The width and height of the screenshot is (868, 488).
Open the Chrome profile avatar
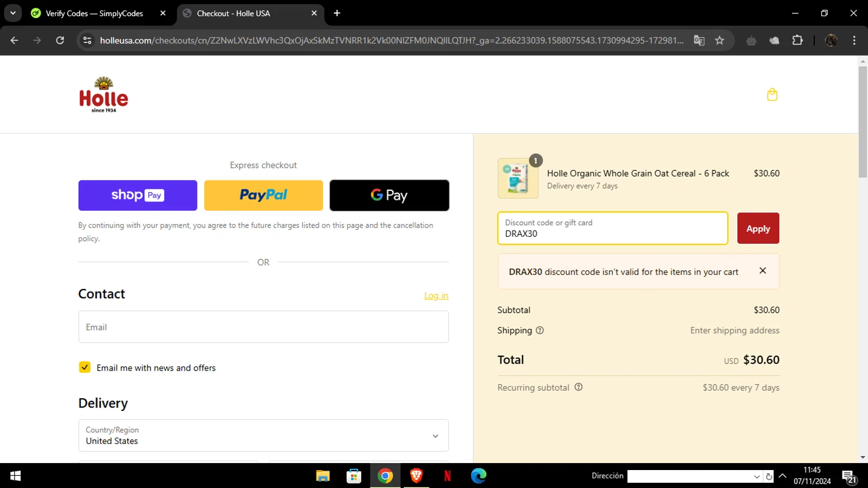[x=832, y=41]
